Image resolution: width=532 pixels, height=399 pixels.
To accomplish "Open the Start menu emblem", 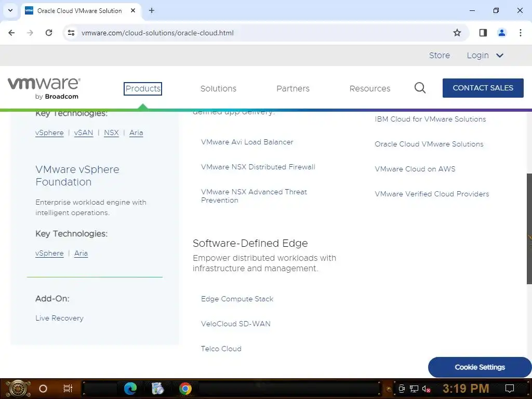I will click(18, 389).
